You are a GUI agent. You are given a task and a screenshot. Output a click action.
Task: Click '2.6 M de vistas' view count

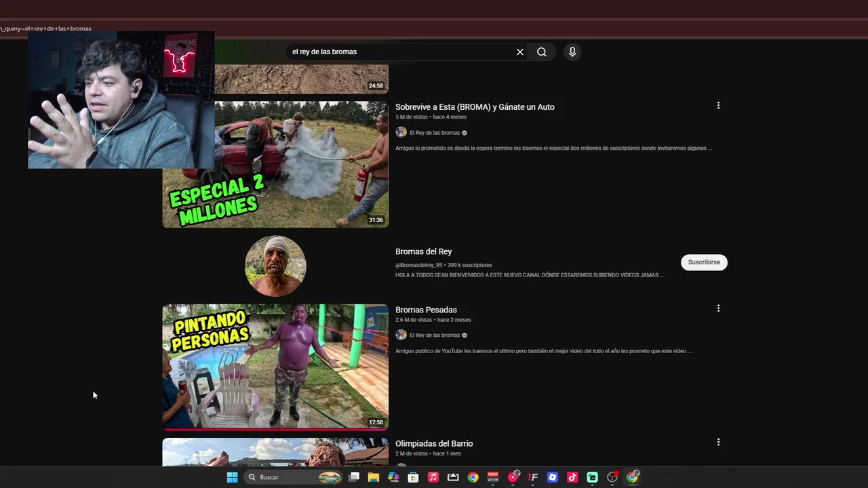pyautogui.click(x=414, y=320)
